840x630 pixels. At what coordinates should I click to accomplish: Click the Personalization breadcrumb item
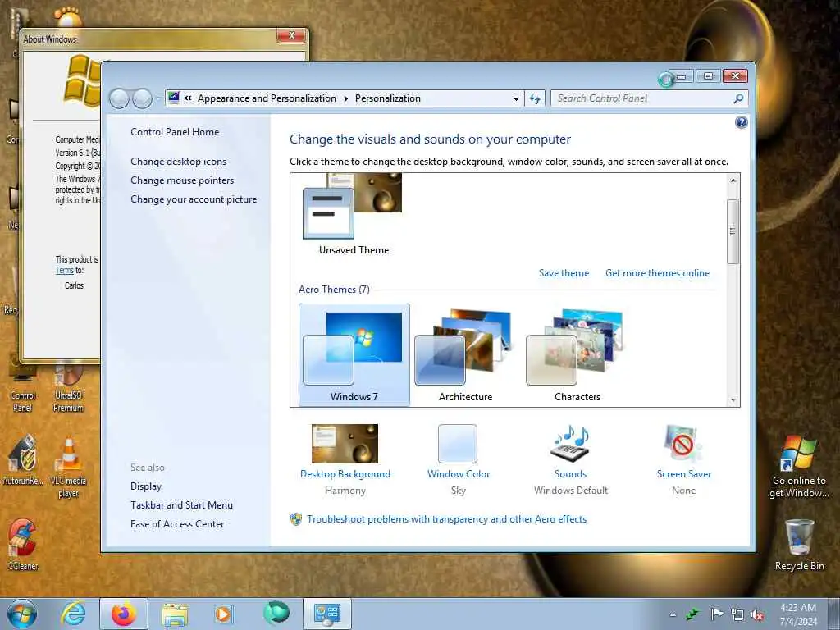[388, 98]
